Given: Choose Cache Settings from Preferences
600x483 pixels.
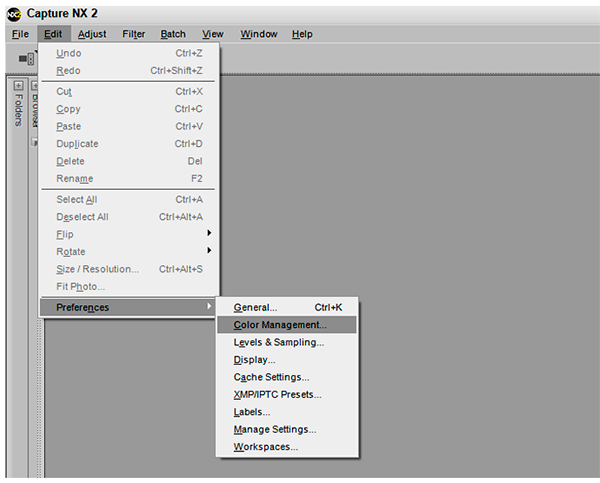Looking at the screenshot, I should click(x=271, y=377).
